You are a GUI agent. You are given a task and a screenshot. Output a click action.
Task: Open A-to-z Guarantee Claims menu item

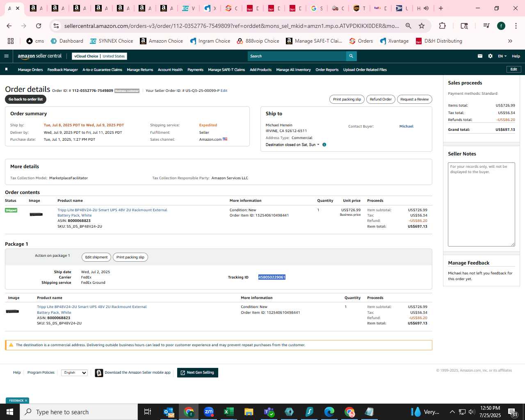(102, 70)
